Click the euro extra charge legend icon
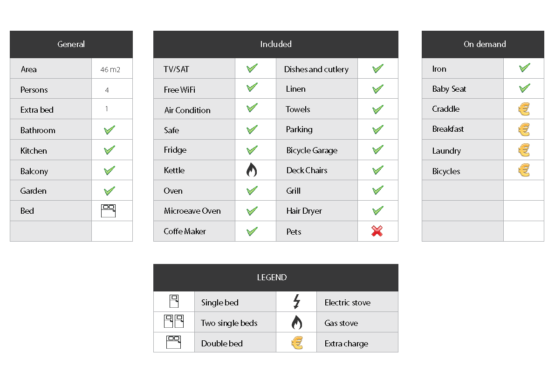This screenshot has width=555, height=392. 297,343
